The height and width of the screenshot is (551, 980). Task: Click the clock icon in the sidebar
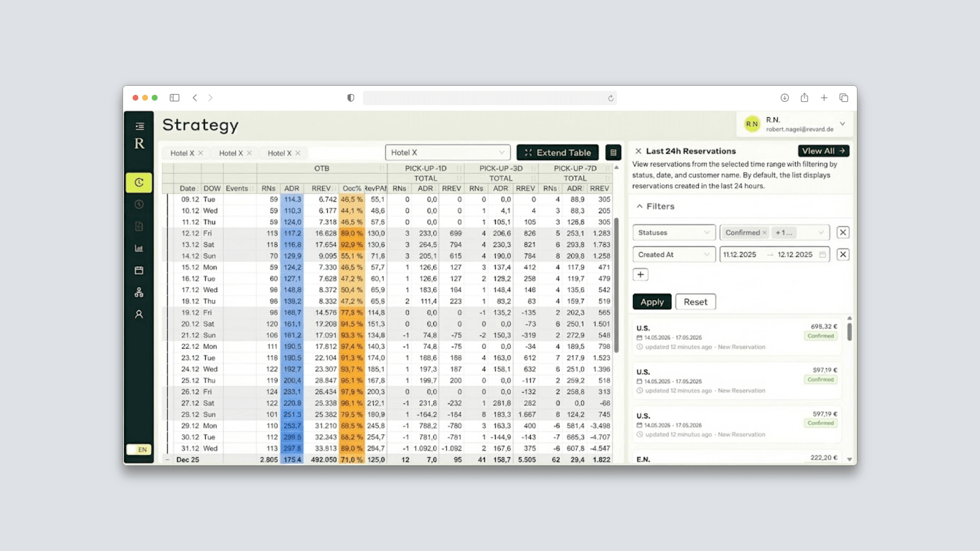139,183
